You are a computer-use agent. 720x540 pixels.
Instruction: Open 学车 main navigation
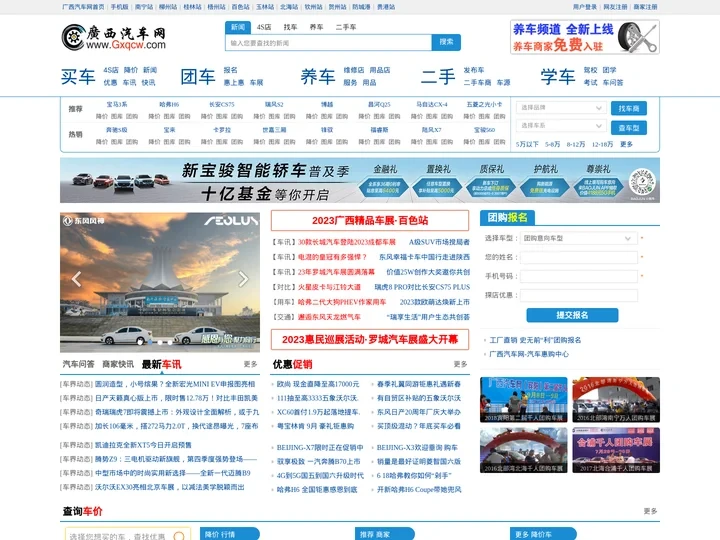[558, 76]
